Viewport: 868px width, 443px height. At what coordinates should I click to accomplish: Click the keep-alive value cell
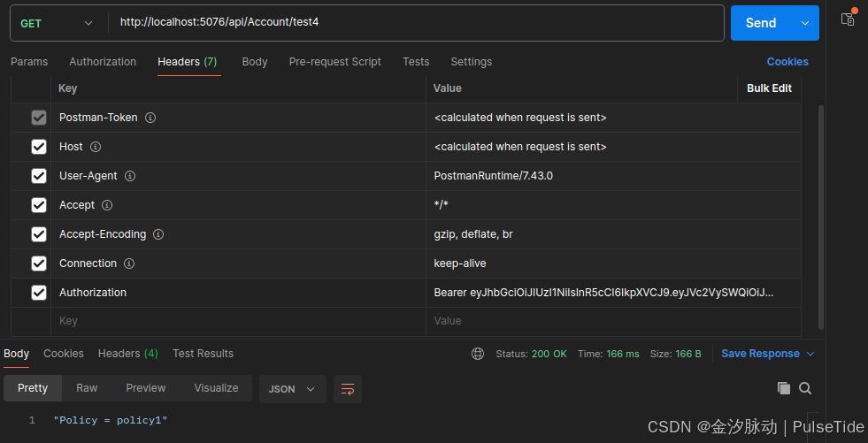click(x=613, y=264)
